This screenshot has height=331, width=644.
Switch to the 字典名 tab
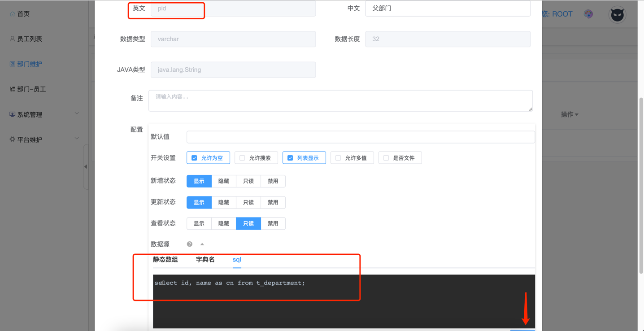click(x=205, y=260)
